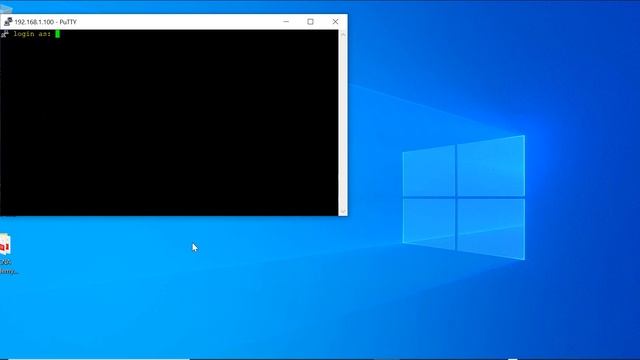Image resolution: width=640 pixels, height=360 pixels.
Task: Click the login as prompt in PuTTY terminal
Action: [32, 34]
